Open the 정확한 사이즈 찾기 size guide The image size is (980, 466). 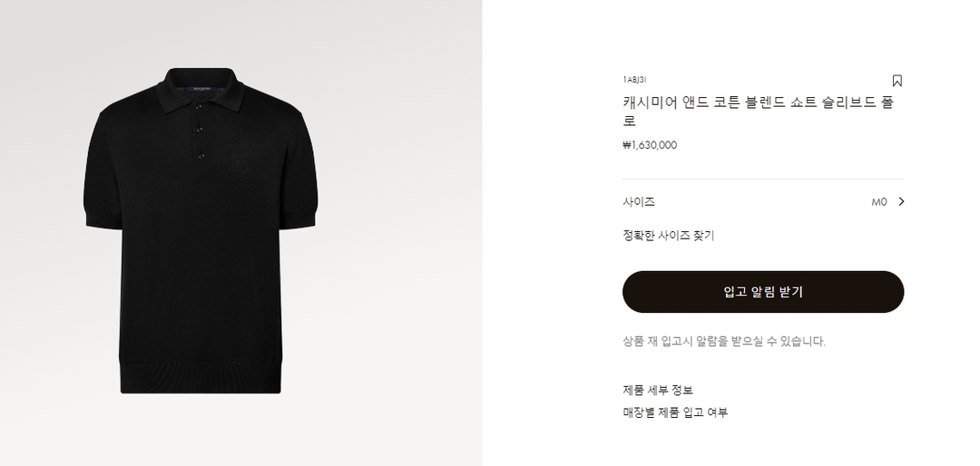pos(668,236)
